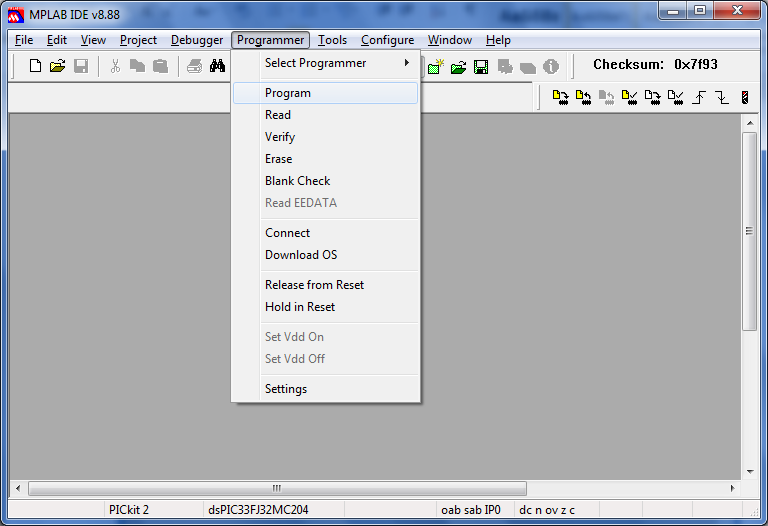
Task: Open the Help menu
Action: tap(498, 40)
